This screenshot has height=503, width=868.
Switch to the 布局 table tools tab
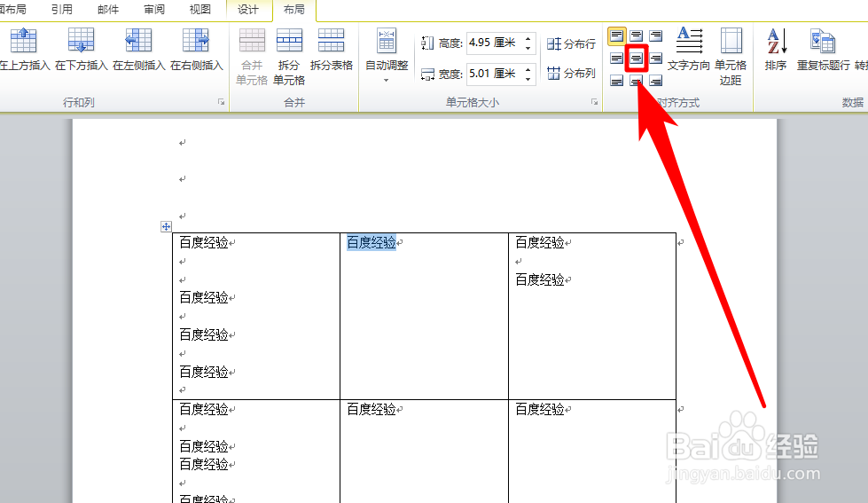pos(294,10)
